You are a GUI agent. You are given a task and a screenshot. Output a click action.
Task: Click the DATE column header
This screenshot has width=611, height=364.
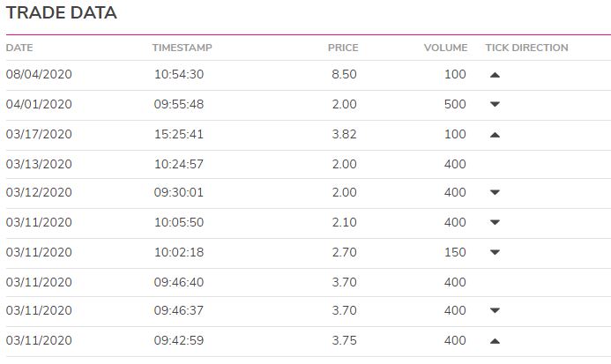tap(19, 48)
